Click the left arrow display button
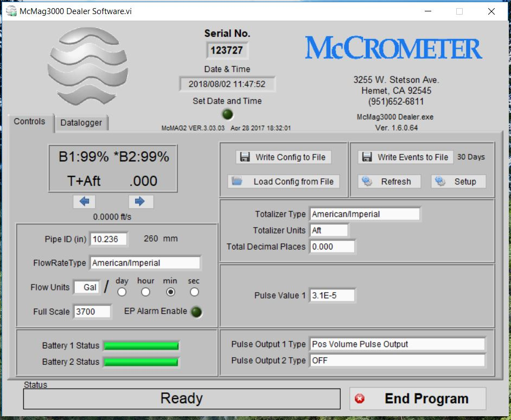 tap(84, 202)
